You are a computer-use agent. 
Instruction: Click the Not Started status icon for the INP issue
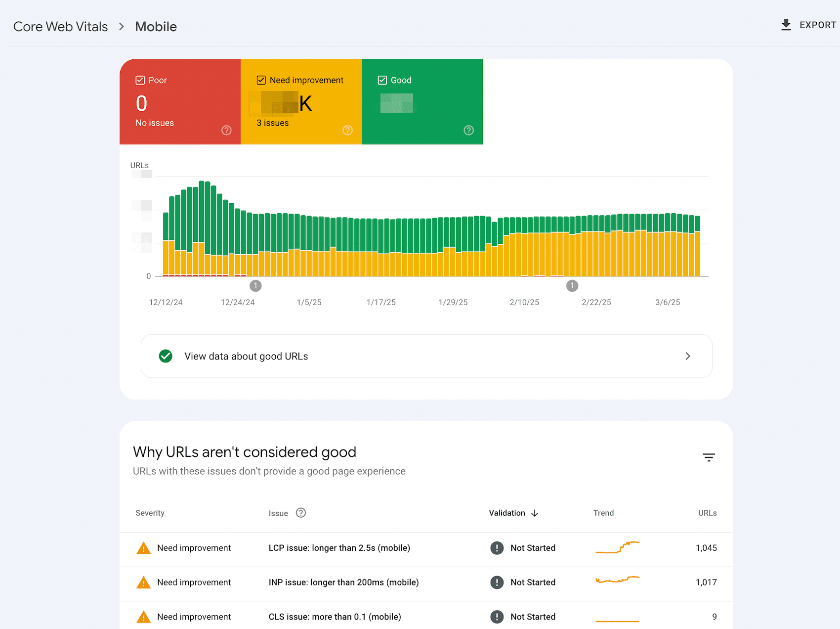click(x=497, y=582)
